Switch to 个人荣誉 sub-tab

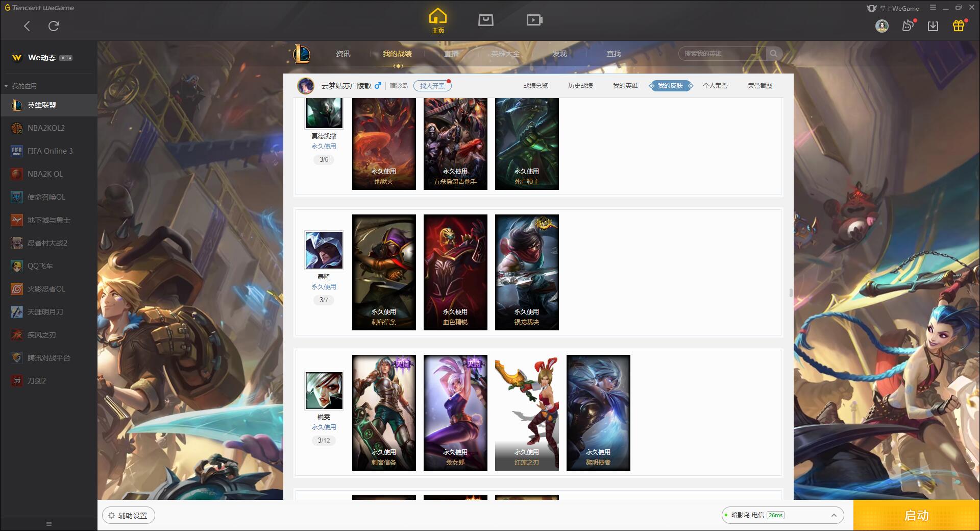[715, 86]
